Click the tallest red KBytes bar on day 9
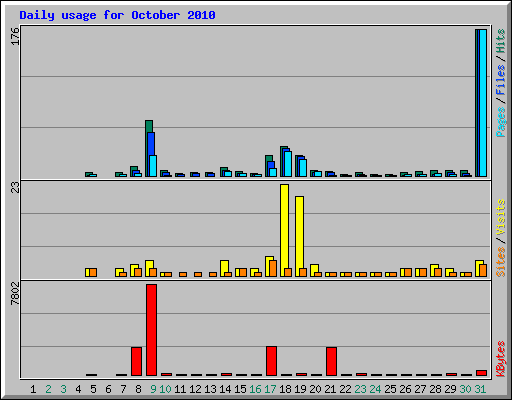 pos(151,330)
